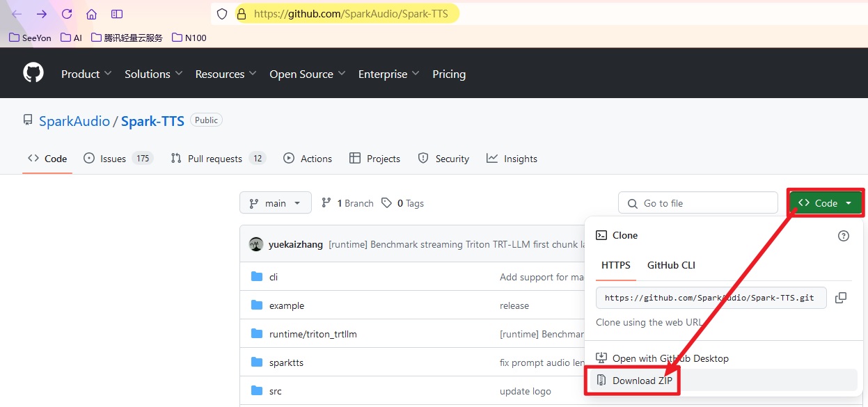The height and width of the screenshot is (407, 868).
Task: Click the folder icon for cli
Action: tap(257, 277)
